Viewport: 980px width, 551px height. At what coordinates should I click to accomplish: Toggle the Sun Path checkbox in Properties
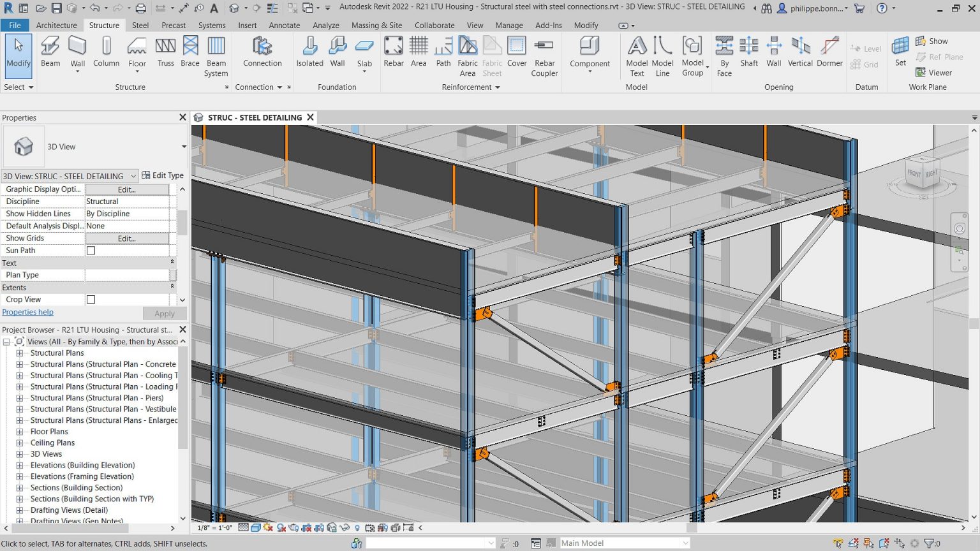tap(91, 250)
